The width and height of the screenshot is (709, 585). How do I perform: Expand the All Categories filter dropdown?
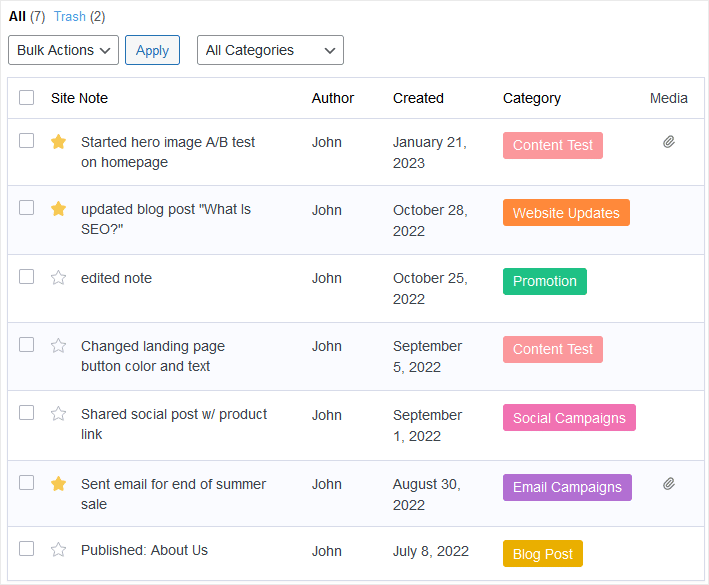pyautogui.click(x=270, y=50)
